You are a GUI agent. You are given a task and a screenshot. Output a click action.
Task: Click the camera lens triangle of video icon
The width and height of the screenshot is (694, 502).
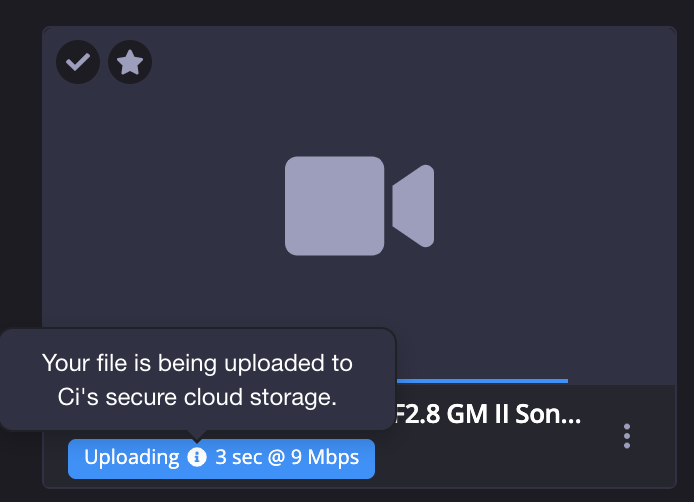pyautogui.click(x=413, y=206)
